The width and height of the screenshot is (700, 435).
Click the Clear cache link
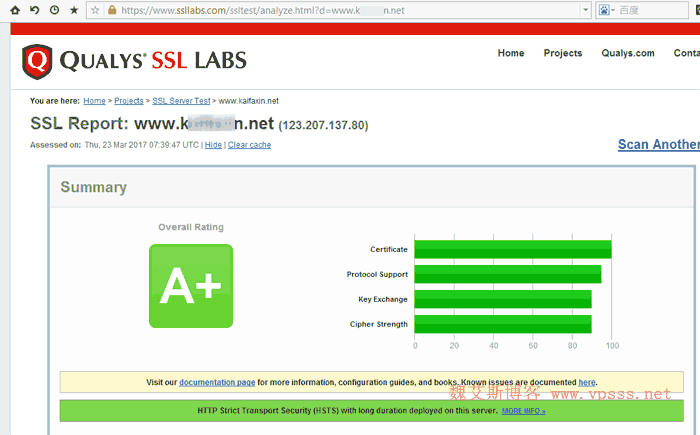coord(249,145)
